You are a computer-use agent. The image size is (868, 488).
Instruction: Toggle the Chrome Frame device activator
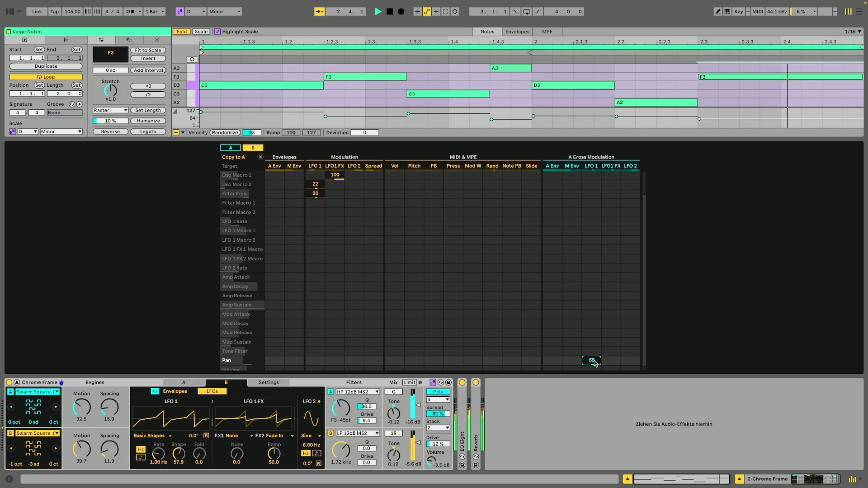point(9,383)
